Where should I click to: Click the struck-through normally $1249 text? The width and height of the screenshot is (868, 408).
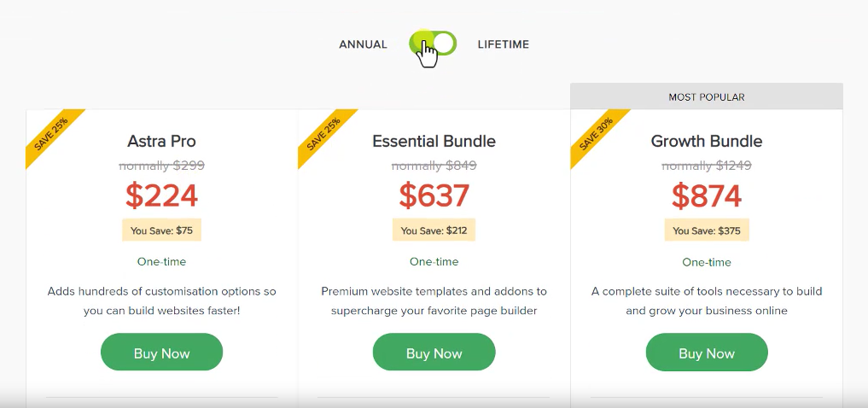click(707, 166)
